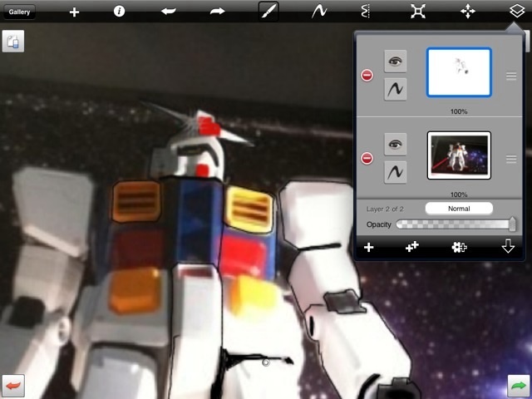Grab the reorder handle of the sketch layer
This screenshot has width=532, height=399.
pos(511,76)
